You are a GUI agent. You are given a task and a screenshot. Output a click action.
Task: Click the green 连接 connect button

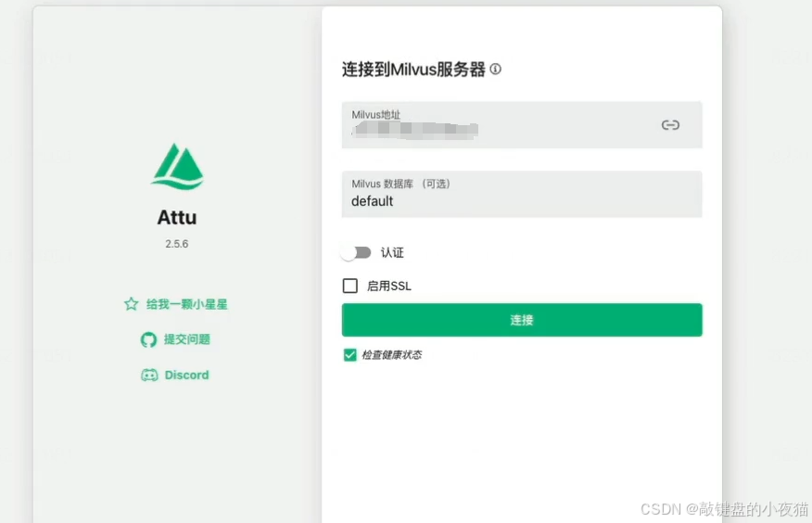[522, 320]
